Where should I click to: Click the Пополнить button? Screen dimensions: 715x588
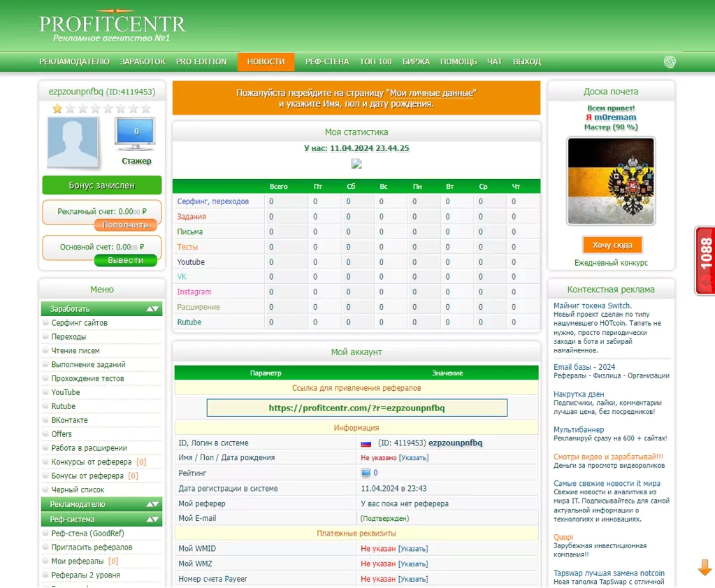[125, 225]
